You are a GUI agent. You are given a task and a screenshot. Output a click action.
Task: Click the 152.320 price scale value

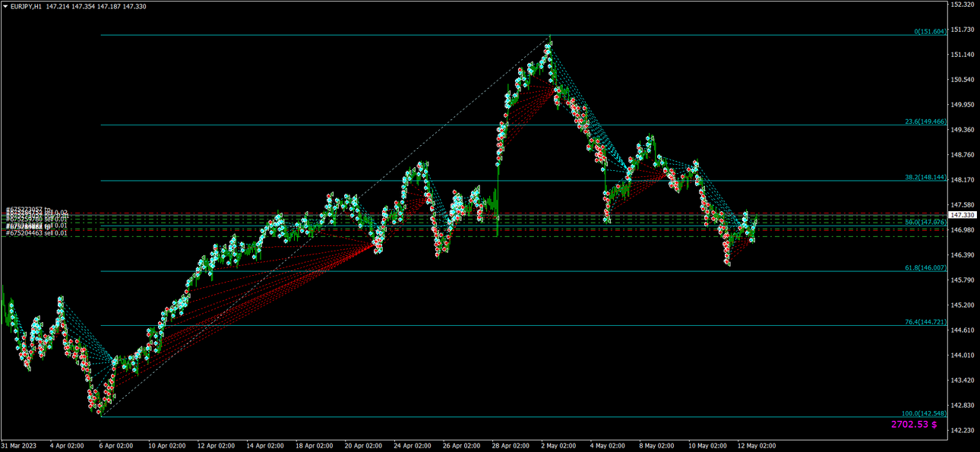click(962, 5)
